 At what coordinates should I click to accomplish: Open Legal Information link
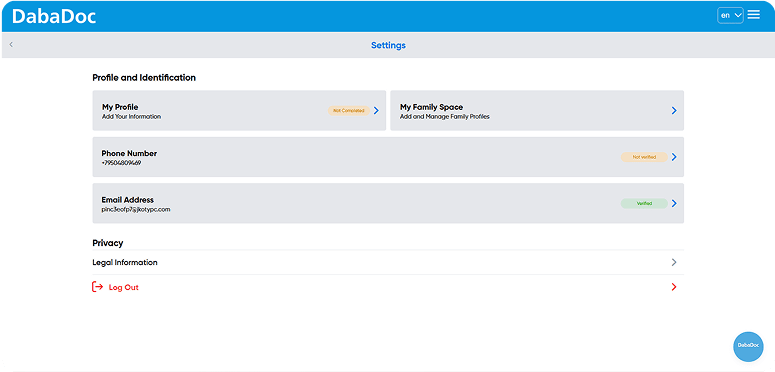[388, 262]
